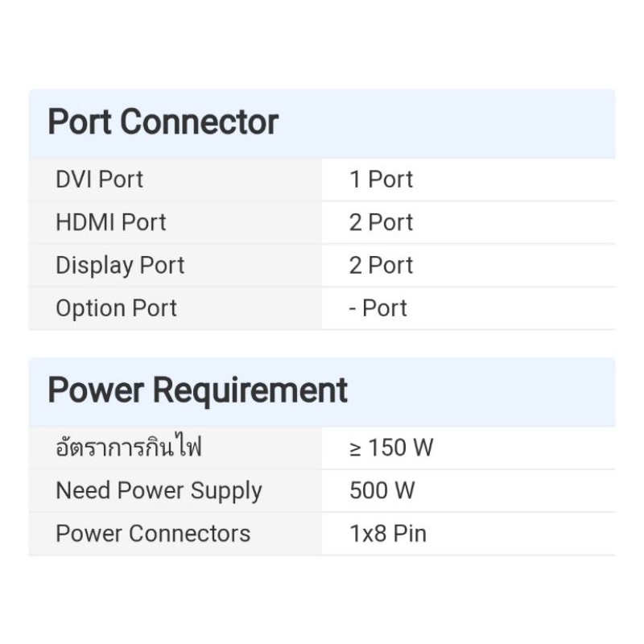This screenshot has width=644, height=644.
Task: Select the DVI Port row label
Action: 99,180
